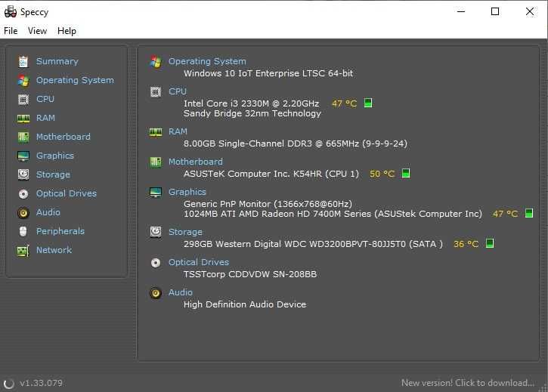Click 'TSSTcorp CDDVDW SN-208BB' text
Image resolution: width=548 pixels, height=392 pixels.
(250, 274)
